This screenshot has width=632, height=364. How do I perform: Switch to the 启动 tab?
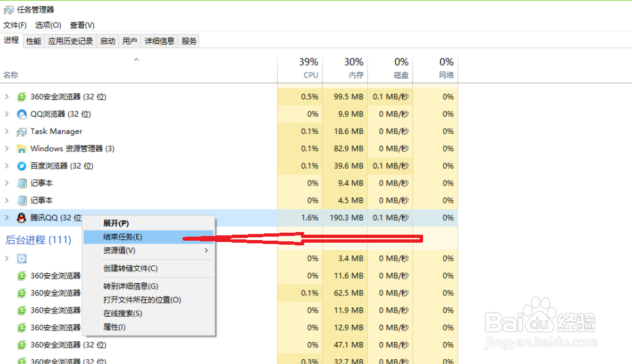pos(107,41)
